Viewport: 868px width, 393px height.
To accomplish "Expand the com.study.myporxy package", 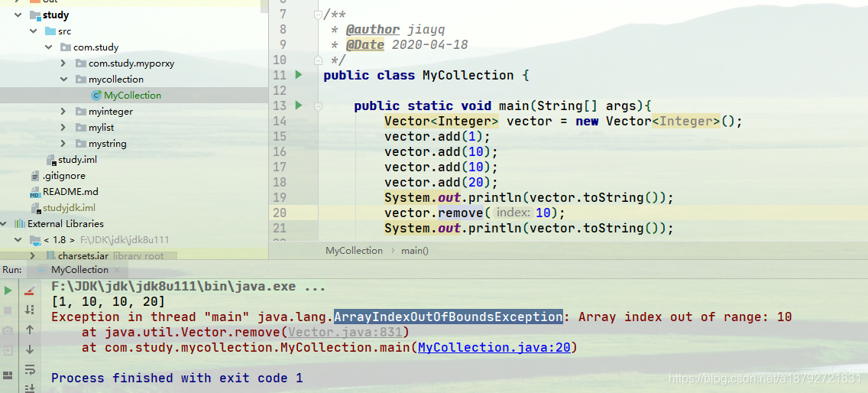I will point(63,63).
